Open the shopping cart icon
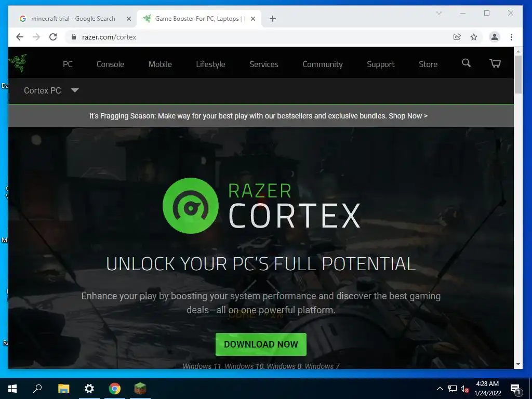 click(495, 63)
